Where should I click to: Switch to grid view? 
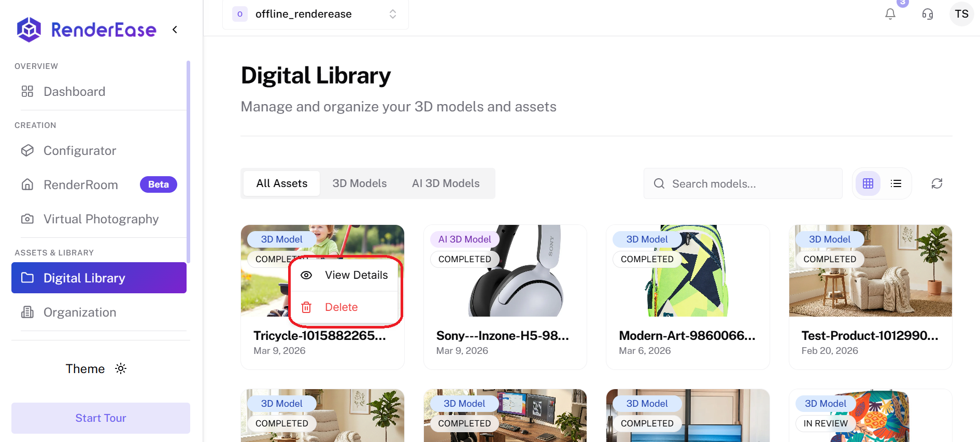click(x=868, y=183)
